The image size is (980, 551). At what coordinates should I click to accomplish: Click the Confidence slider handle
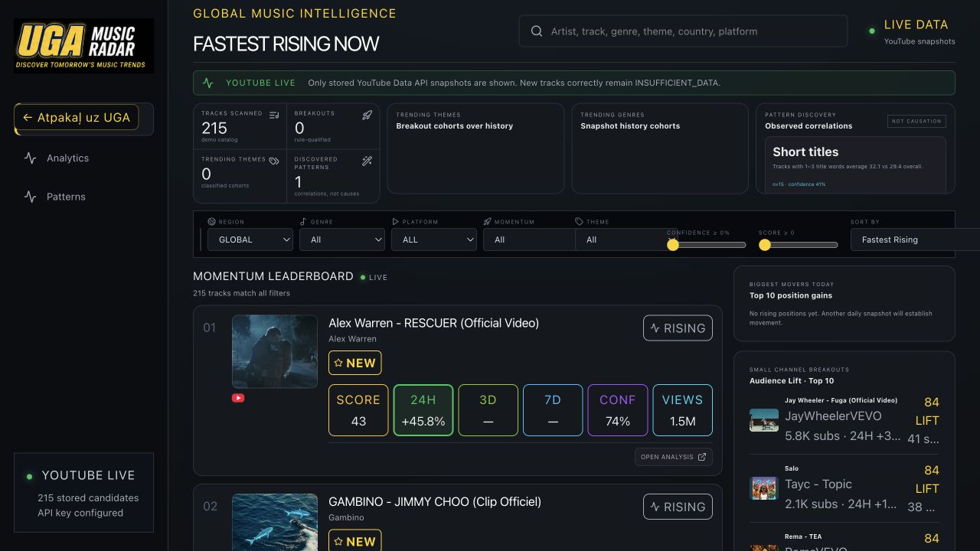(673, 245)
